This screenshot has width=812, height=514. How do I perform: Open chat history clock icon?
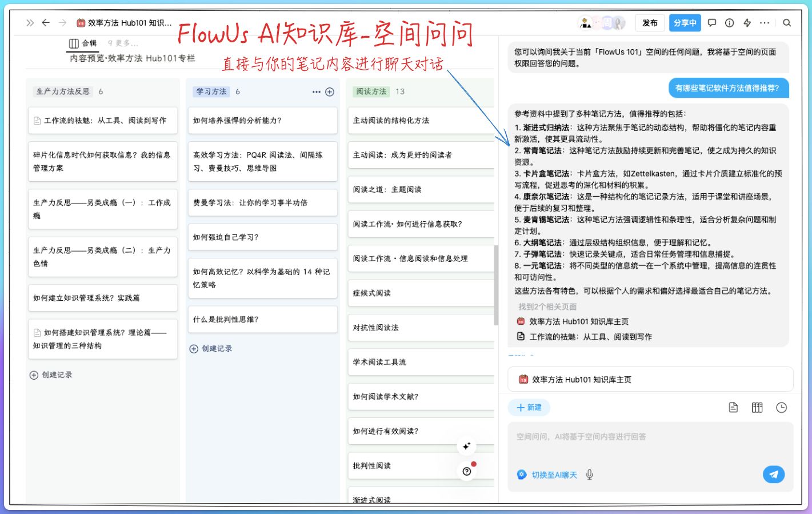pyautogui.click(x=782, y=408)
